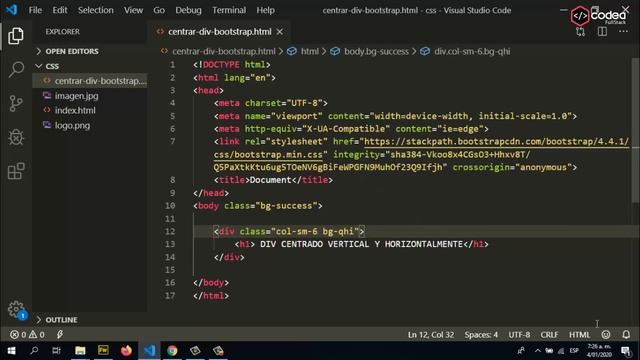Image resolution: width=640 pixels, height=360 pixels.
Task: Show hidden system tray icons
Action: [538, 351]
